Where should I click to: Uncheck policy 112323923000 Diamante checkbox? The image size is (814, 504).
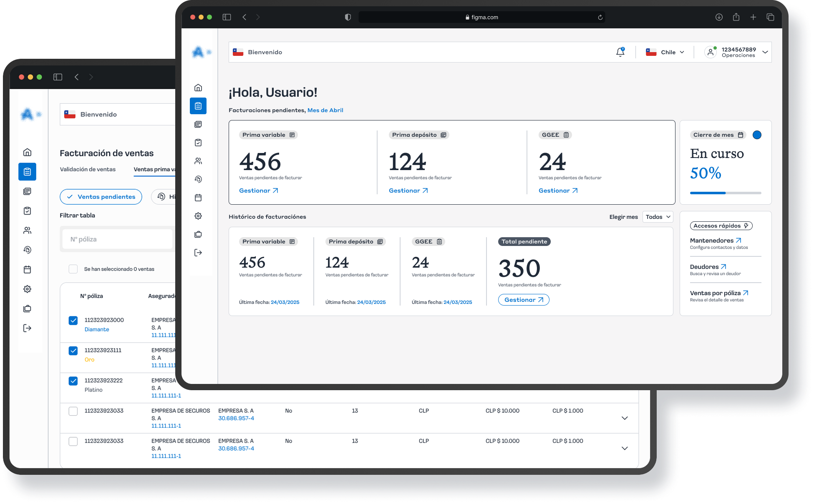(73, 320)
